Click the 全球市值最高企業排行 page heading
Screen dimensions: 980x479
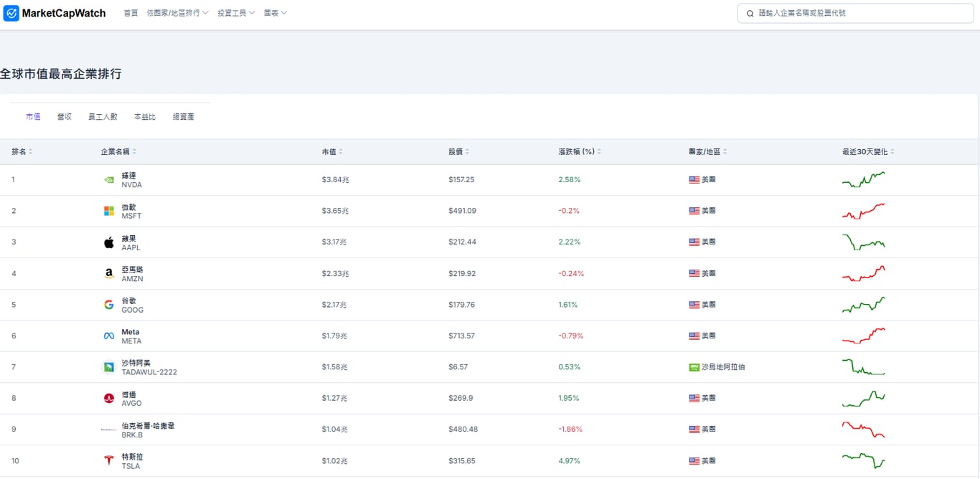click(61, 74)
